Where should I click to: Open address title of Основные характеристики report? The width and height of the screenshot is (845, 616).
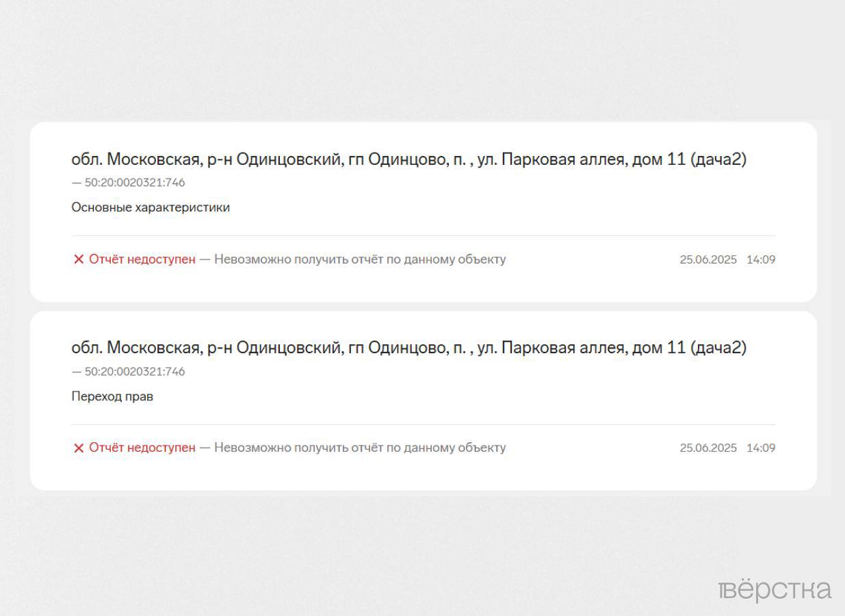tap(408, 159)
